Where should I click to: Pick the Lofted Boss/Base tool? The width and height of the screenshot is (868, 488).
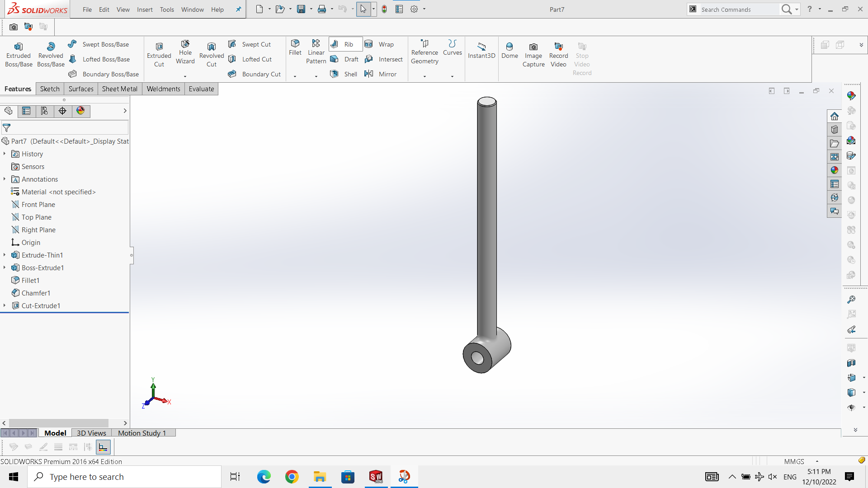click(x=99, y=59)
